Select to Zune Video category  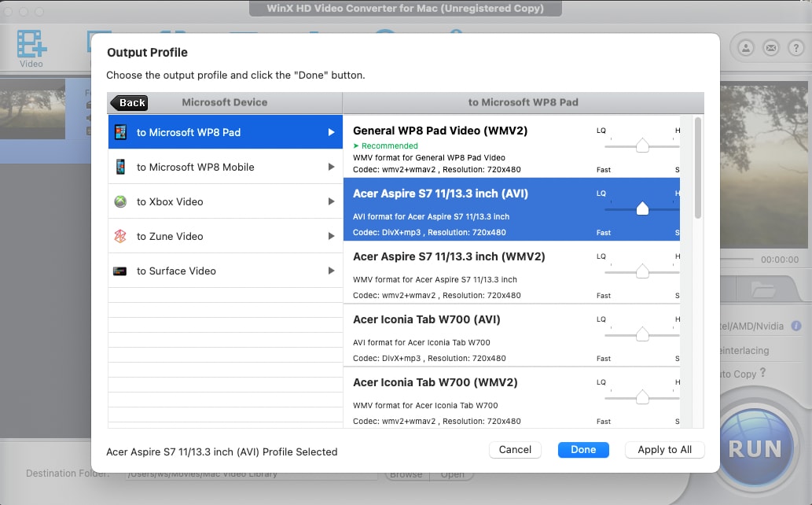coord(226,237)
